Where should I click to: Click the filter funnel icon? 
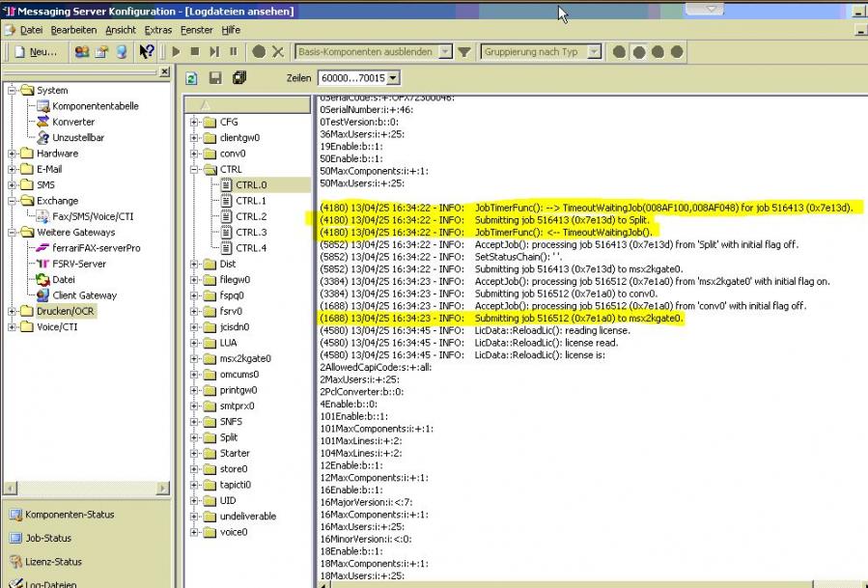click(464, 52)
